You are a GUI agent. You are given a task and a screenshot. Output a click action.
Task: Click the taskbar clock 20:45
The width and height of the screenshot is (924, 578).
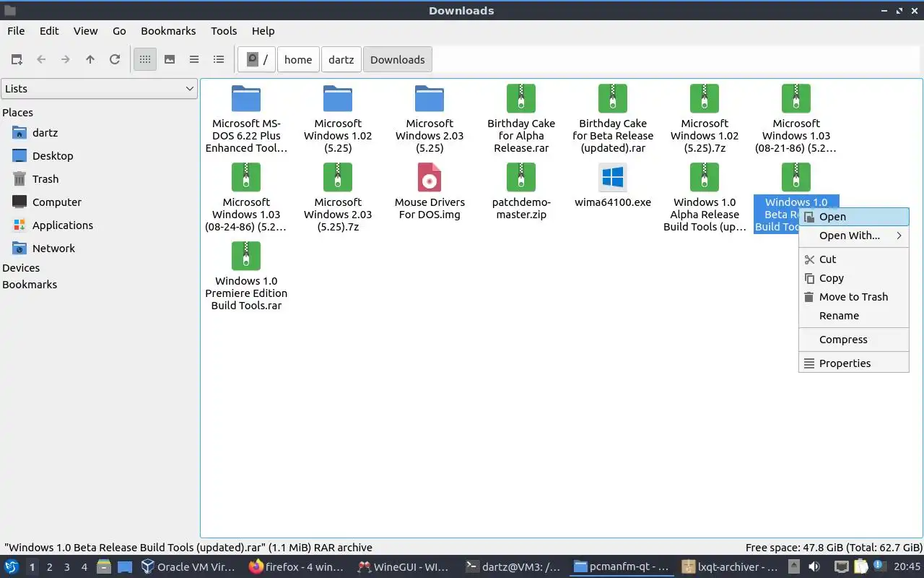click(x=907, y=567)
